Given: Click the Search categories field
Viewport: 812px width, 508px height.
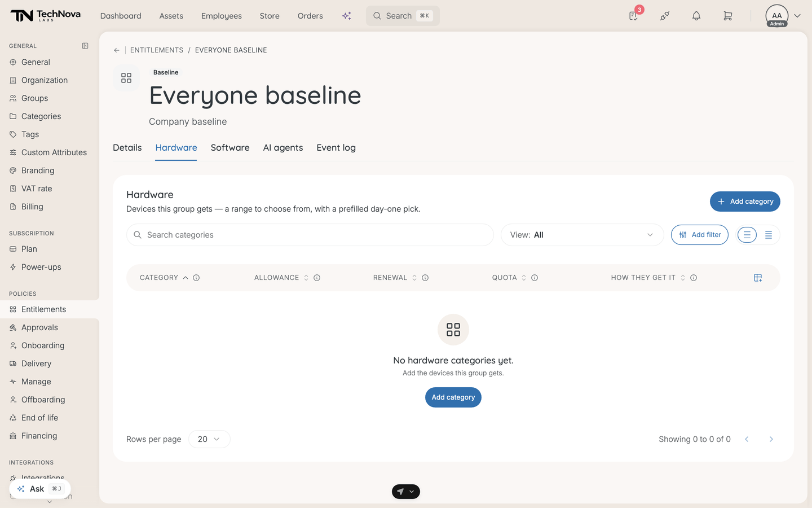Looking at the screenshot, I should point(310,235).
